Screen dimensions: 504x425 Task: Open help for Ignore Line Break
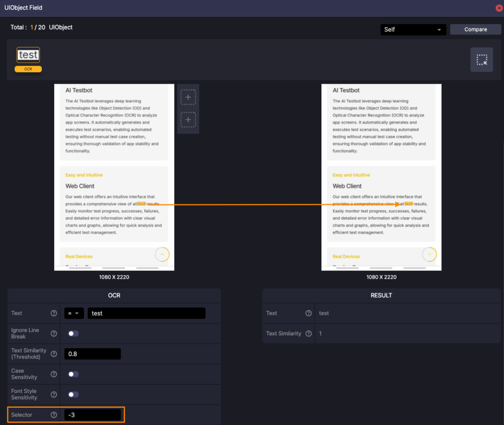coord(54,333)
